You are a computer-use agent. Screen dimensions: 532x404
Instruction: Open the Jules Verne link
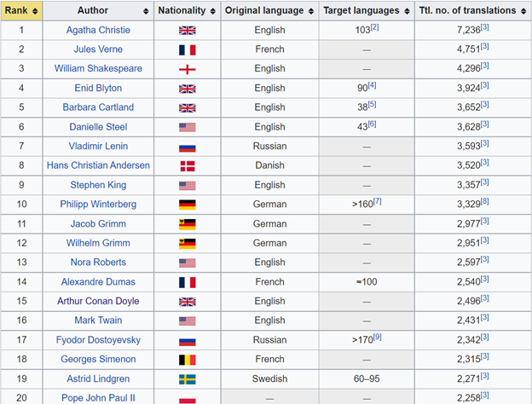pyautogui.click(x=98, y=49)
